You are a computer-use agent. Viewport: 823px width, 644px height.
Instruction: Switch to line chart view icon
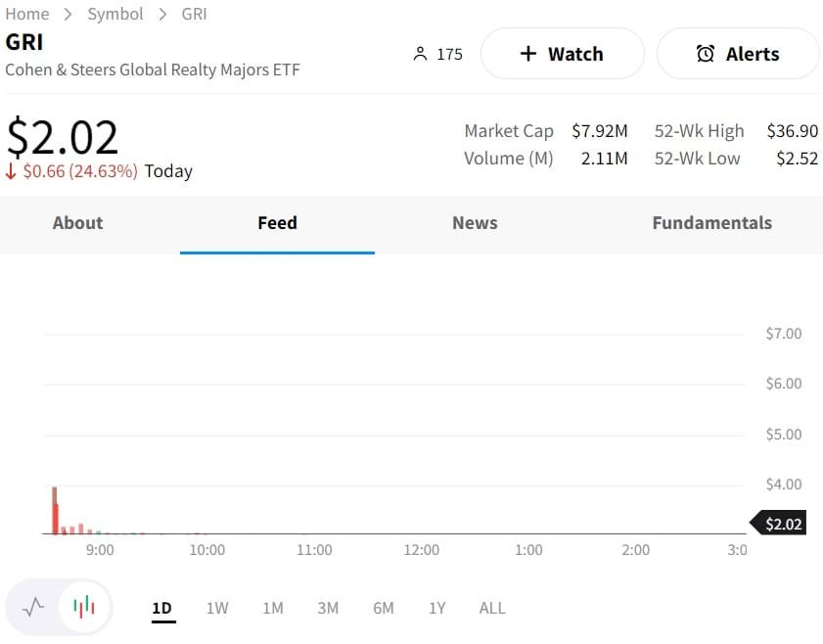pyautogui.click(x=33, y=607)
